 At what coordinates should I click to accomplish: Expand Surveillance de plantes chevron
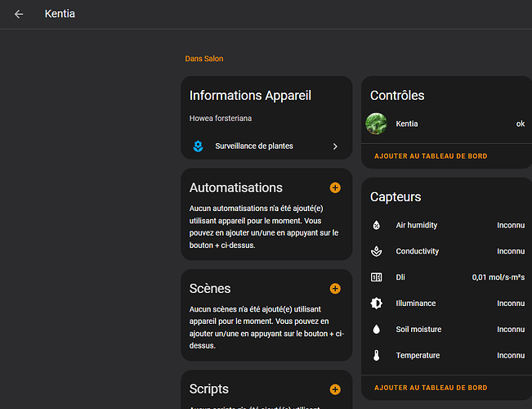(x=335, y=146)
